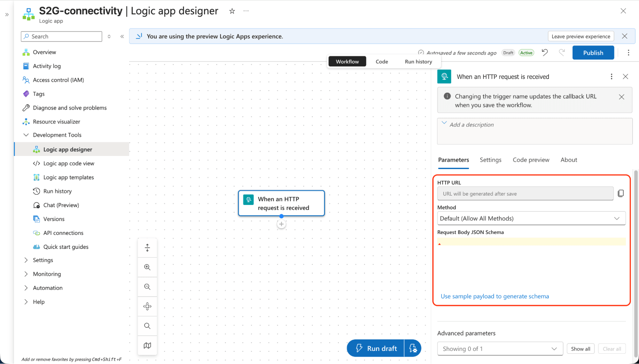Image resolution: width=639 pixels, height=364 pixels.
Task: Click the undo arrow in designer toolbar
Action: pyautogui.click(x=545, y=52)
